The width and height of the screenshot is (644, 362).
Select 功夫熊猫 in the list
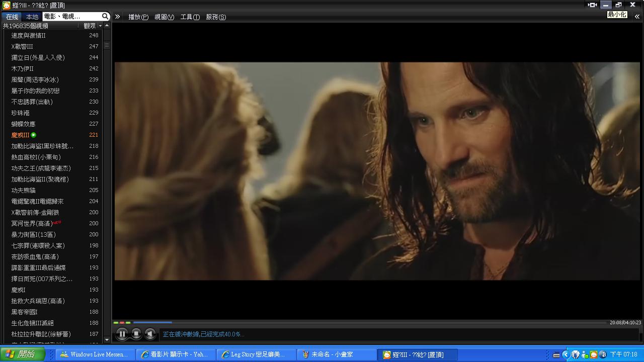click(x=24, y=191)
